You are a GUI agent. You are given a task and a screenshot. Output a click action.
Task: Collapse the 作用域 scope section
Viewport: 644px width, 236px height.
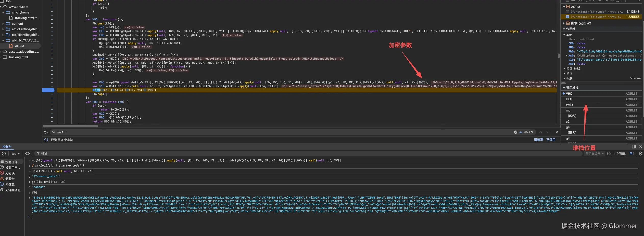564,29
